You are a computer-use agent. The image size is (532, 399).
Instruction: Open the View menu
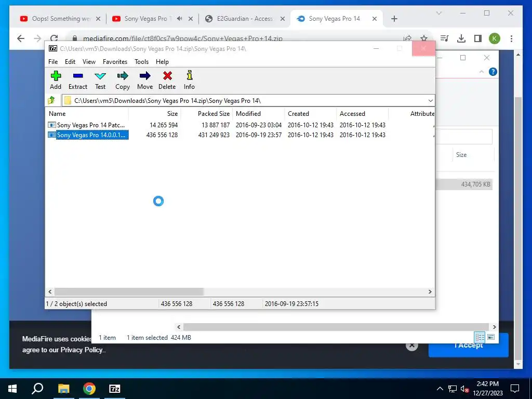pos(89,62)
